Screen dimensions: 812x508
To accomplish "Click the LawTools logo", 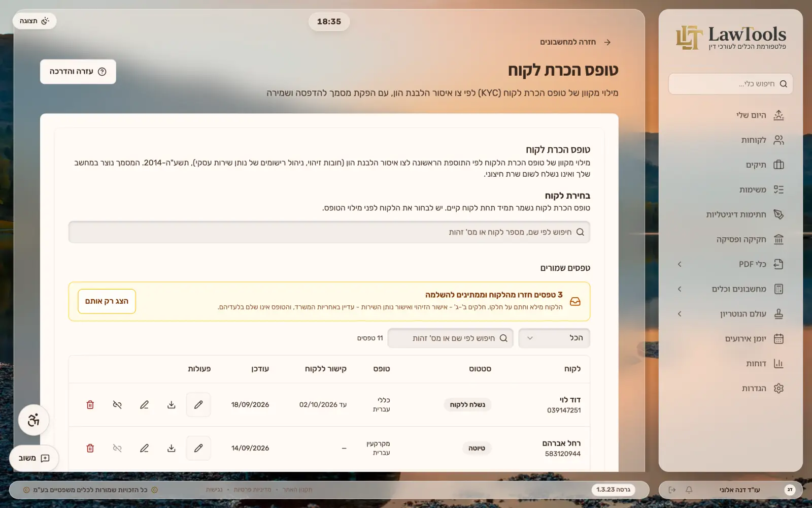I will (731, 38).
